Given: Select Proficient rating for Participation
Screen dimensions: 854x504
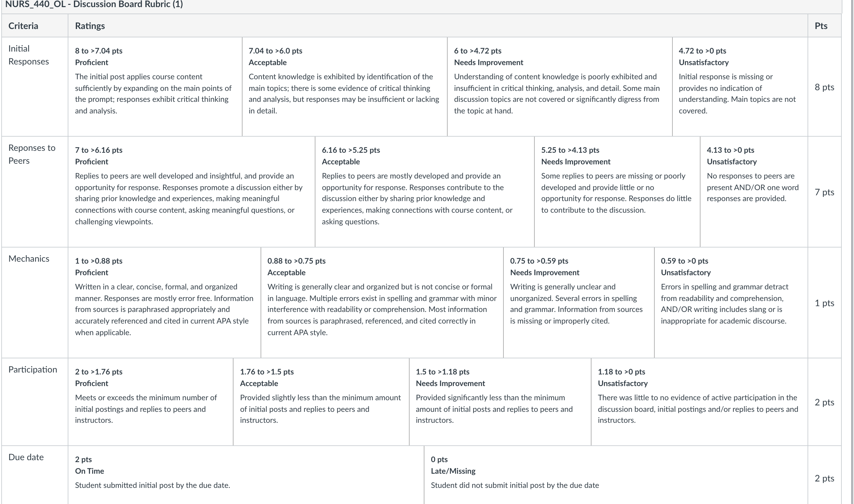Looking at the screenshot, I should [x=151, y=402].
